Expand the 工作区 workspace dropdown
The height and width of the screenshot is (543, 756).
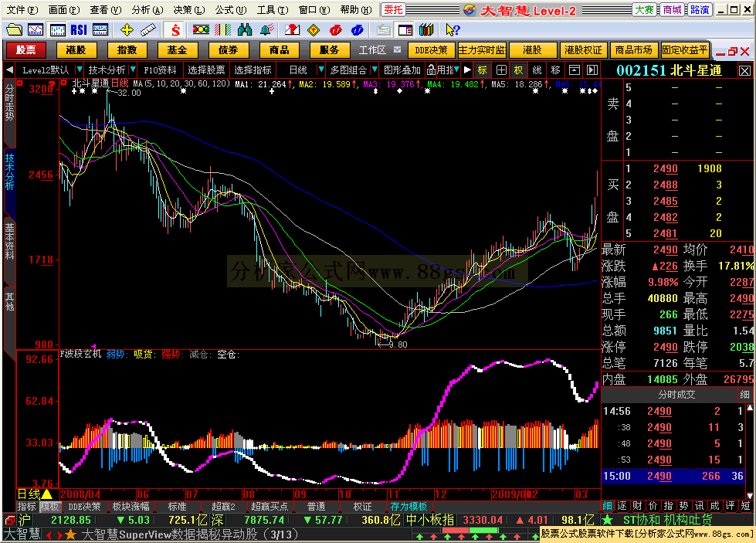point(397,49)
